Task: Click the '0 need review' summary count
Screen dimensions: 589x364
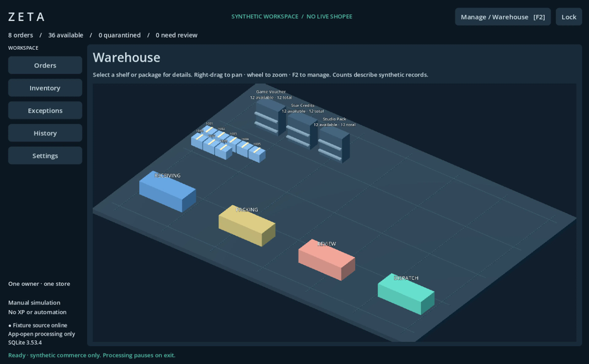Action: coord(176,35)
